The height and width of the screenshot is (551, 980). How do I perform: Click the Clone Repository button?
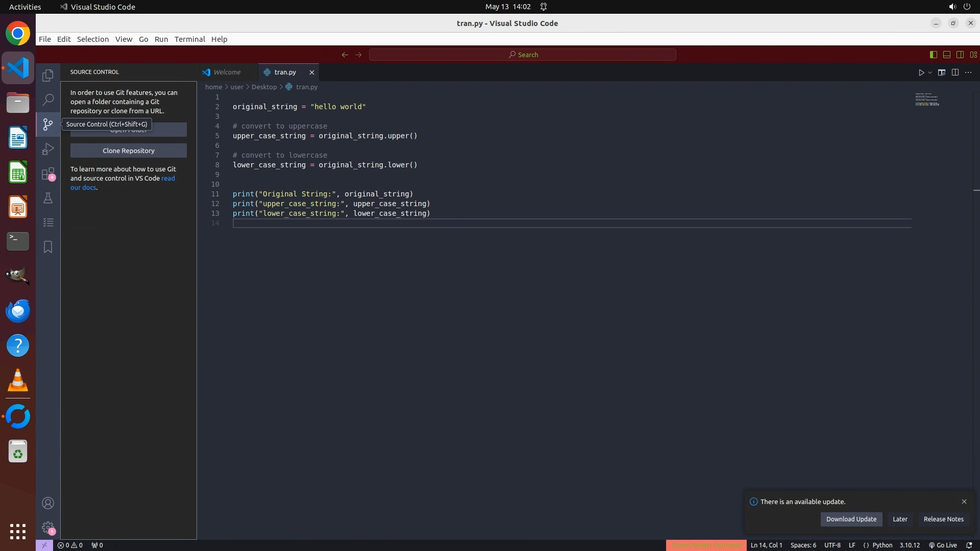click(128, 151)
